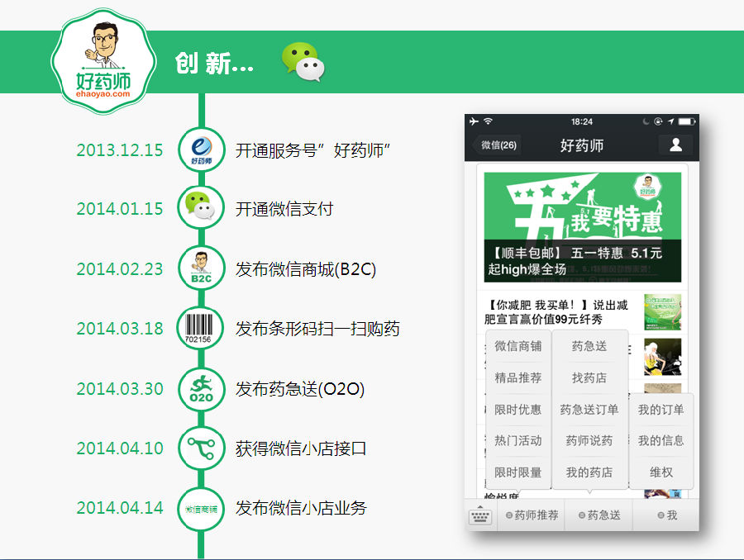This screenshot has width=744, height=560.
Task: Open the 药急送 bottom menu
Action: point(599,515)
